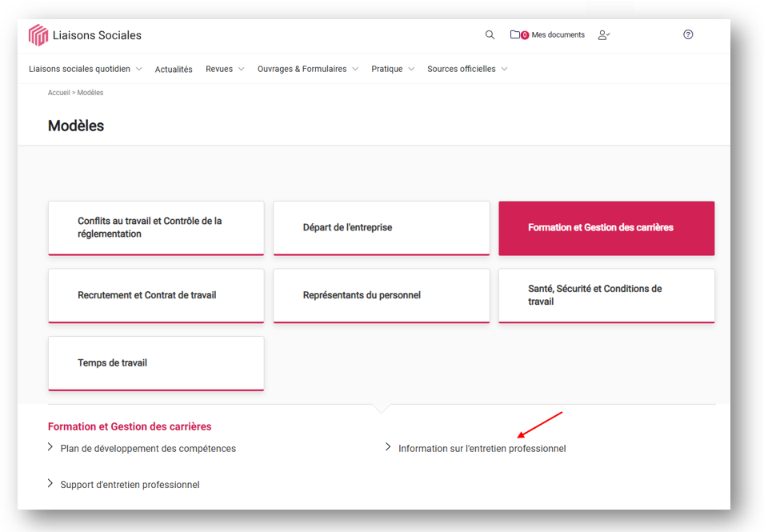The width and height of the screenshot is (764, 532).
Task: Click the red Formation et Gestion des carrières heading
Action: click(130, 426)
